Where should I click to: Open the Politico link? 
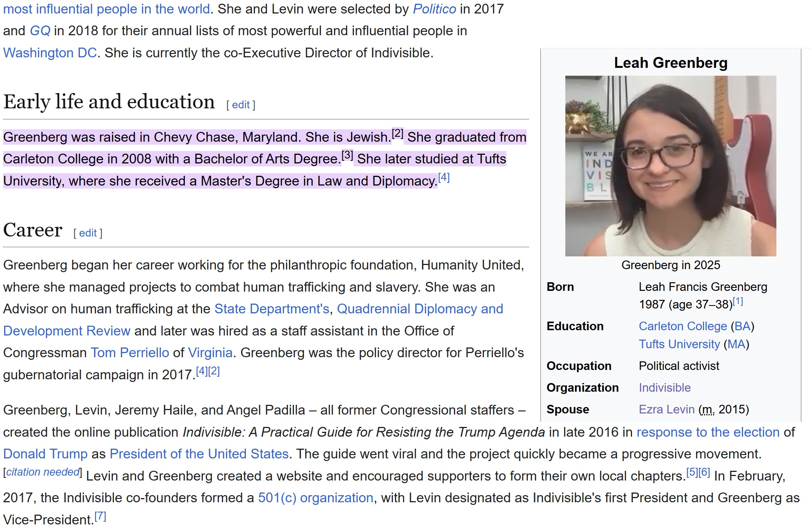click(x=434, y=9)
